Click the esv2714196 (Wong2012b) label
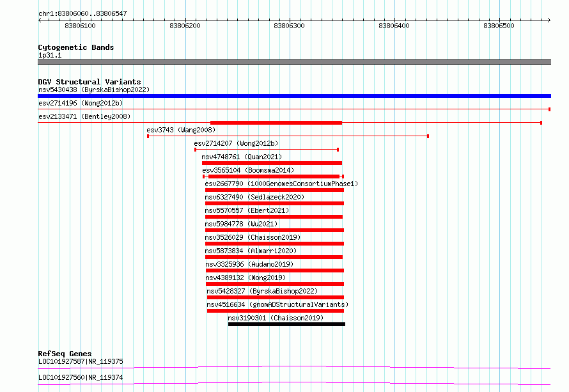This screenshot has width=569, height=392. tap(81, 103)
